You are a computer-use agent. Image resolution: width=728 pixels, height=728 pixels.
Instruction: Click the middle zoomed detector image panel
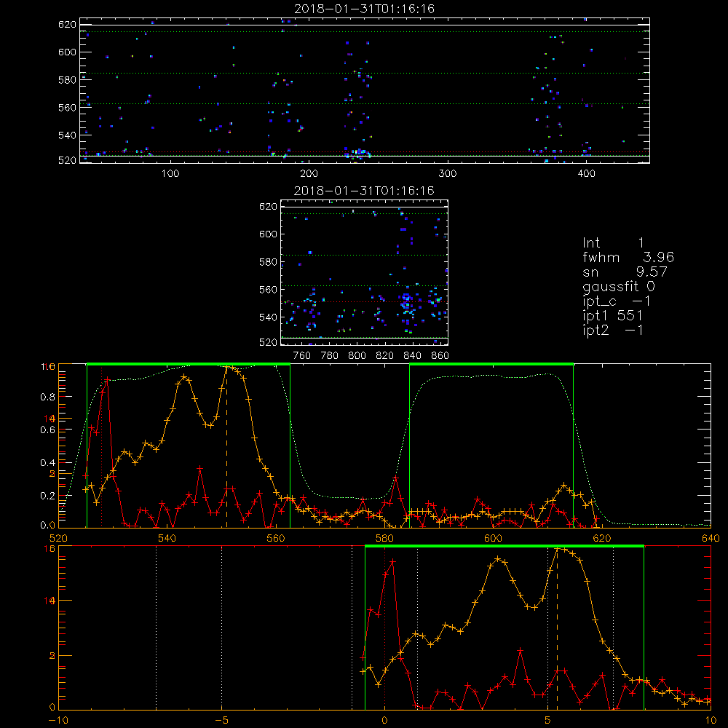(x=365, y=272)
